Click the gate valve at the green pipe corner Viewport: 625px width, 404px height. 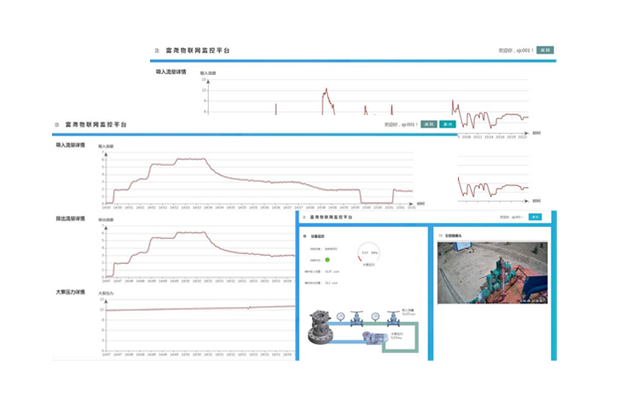pyautogui.click(x=393, y=319)
